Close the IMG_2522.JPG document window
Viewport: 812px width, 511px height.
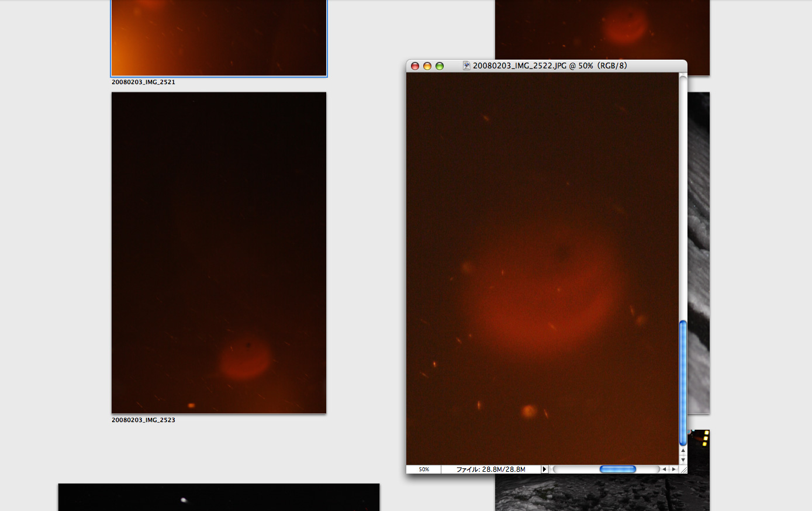(415, 66)
